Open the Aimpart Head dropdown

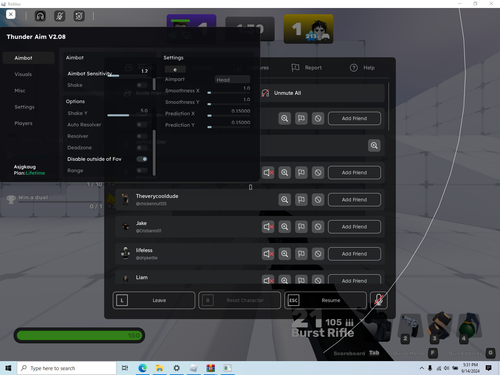[x=232, y=80]
